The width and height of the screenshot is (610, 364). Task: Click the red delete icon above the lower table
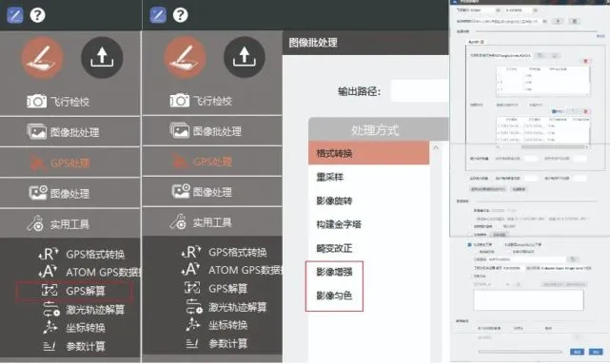(585, 111)
